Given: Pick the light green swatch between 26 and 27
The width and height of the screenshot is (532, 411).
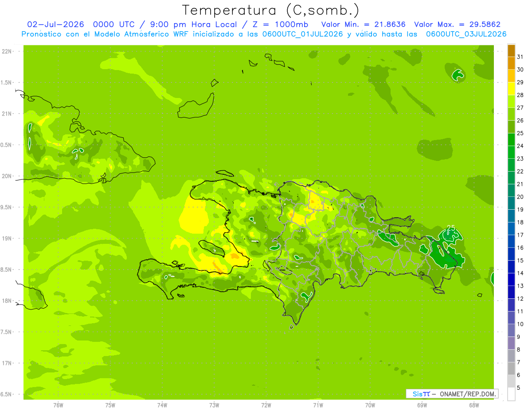Looking at the screenshot, I should click(511, 114).
